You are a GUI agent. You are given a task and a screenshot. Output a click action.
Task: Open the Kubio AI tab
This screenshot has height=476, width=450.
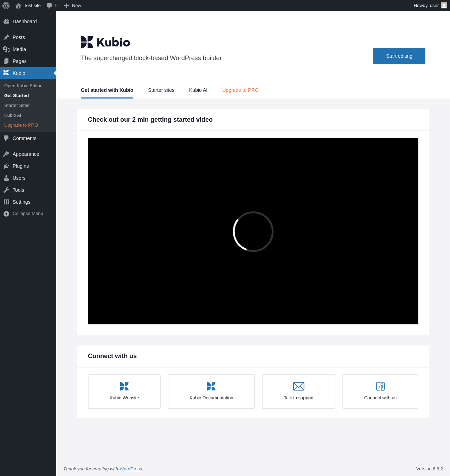(x=198, y=90)
